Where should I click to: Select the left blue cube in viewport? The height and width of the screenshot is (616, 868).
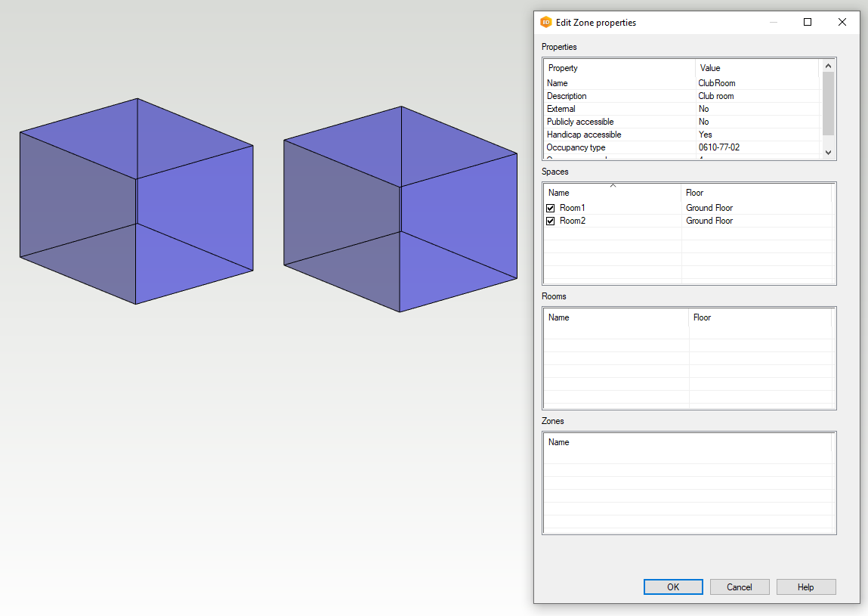pyautogui.click(x=136, y=202)
